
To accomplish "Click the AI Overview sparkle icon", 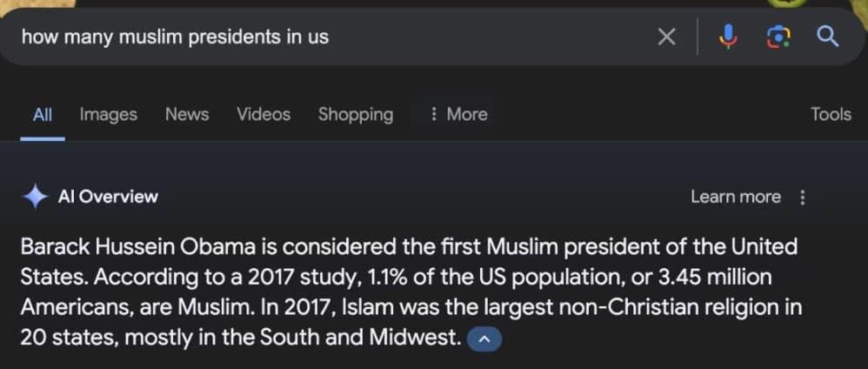I will point(35,197).
